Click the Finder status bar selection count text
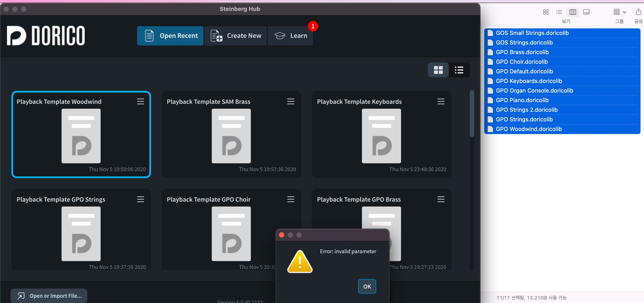644x303 pixels. click(x=531, y=298)
